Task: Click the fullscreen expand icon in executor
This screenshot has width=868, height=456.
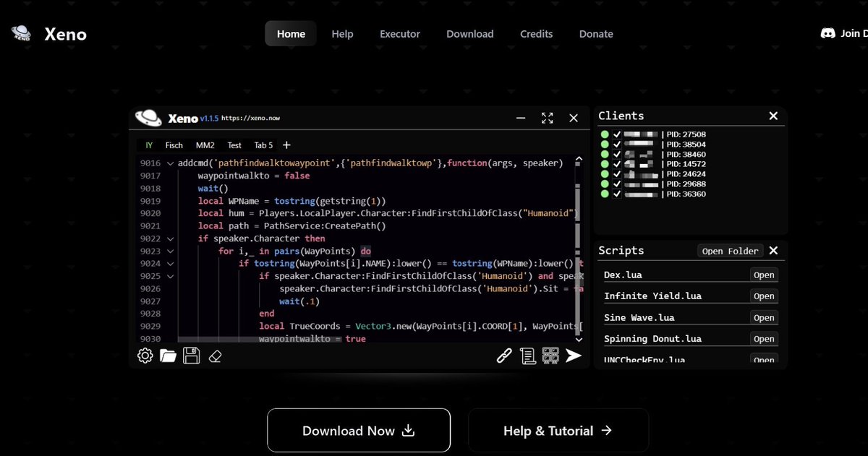Action: (x=547, y=118)
